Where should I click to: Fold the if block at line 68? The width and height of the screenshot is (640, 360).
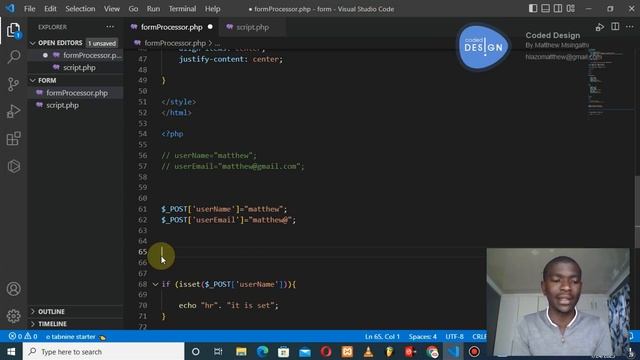155,284
